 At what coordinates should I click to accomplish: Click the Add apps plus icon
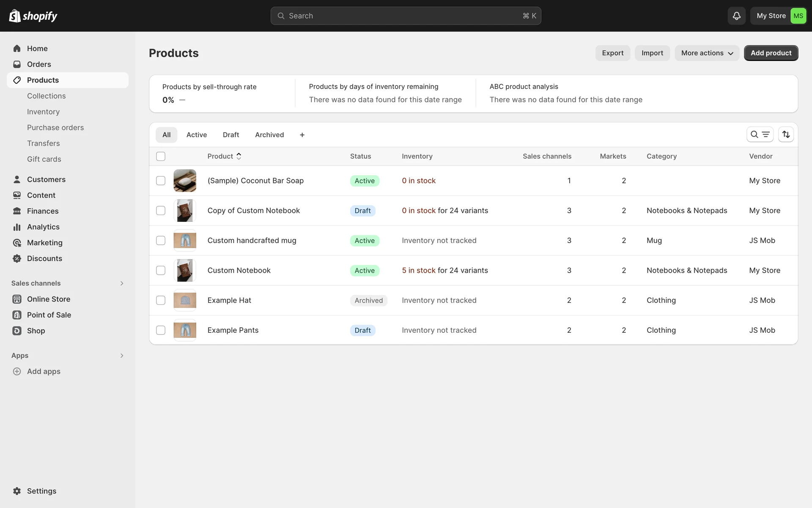click(17, 371)
